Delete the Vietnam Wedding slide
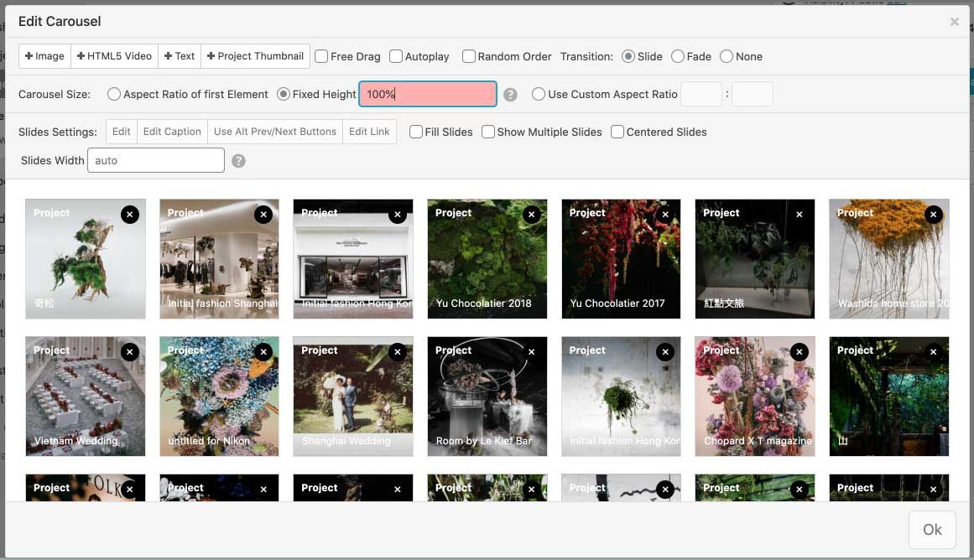 129,352
